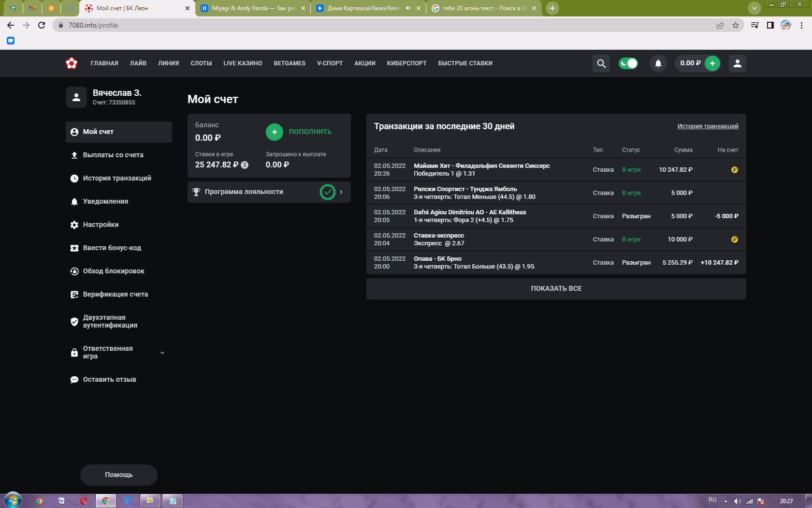
Task: Click the yellow coin icon on Ставка-экспресс row
Action: point(735,239)
